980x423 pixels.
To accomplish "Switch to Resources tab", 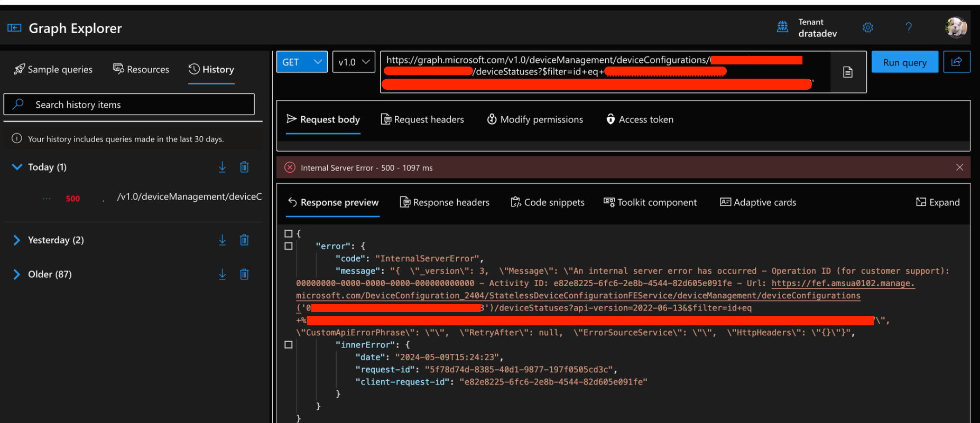I will (x=141, y=69).
